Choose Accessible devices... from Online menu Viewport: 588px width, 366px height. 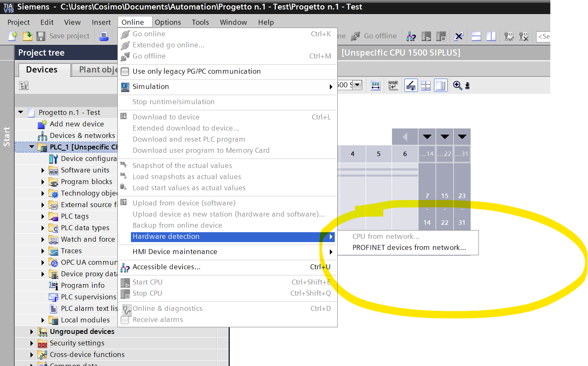coord(228,267)
